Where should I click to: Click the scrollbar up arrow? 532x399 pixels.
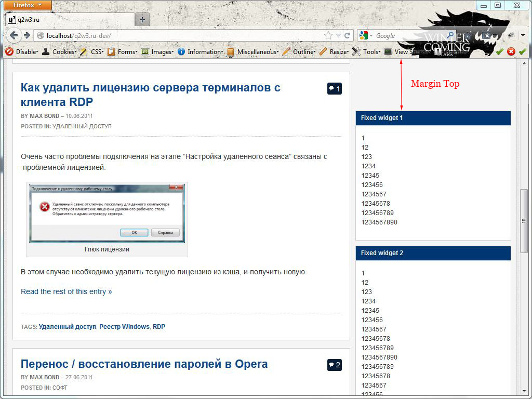(524, 63)
